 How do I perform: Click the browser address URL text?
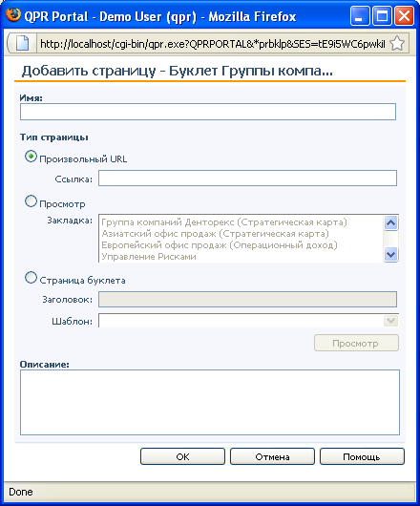coord(213,44)
